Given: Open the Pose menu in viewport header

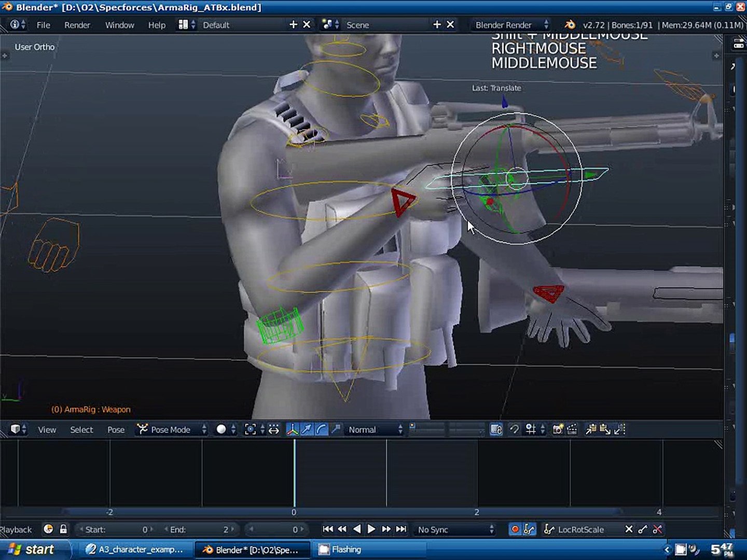Looking at the screenshot, I should (x=116, y=429).
